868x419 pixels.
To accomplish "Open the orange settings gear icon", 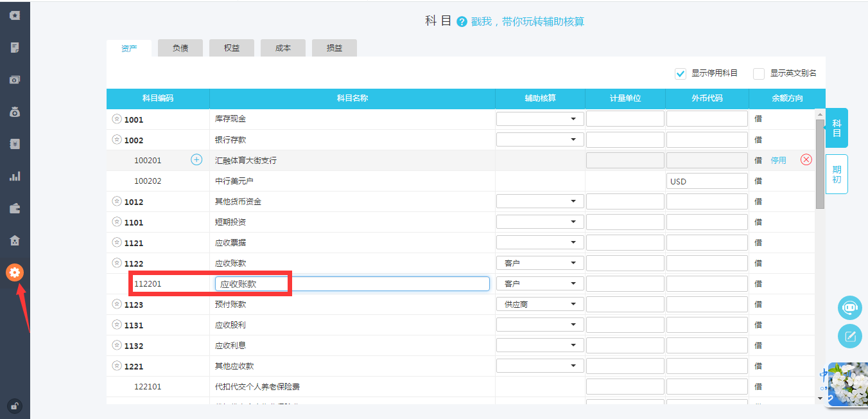I will point(15,272).
